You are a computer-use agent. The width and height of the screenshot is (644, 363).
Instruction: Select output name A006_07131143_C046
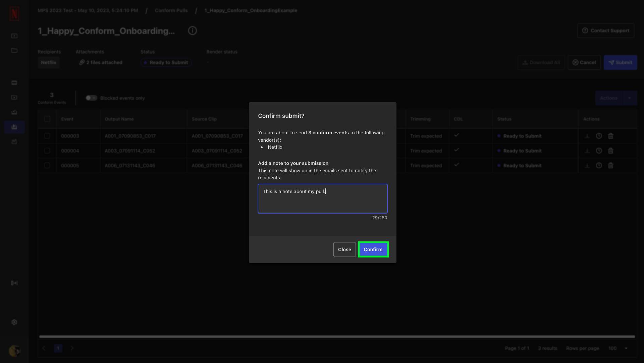coord(130,166)
